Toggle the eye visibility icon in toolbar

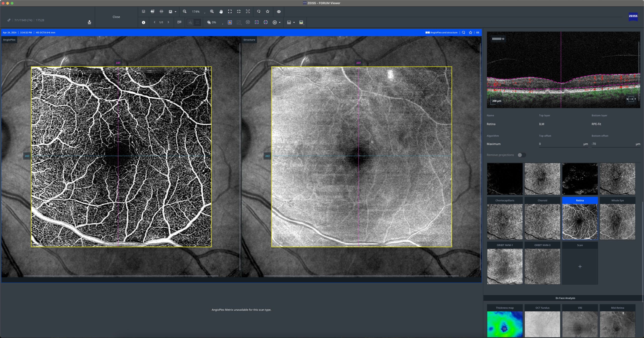click(279, 12)
